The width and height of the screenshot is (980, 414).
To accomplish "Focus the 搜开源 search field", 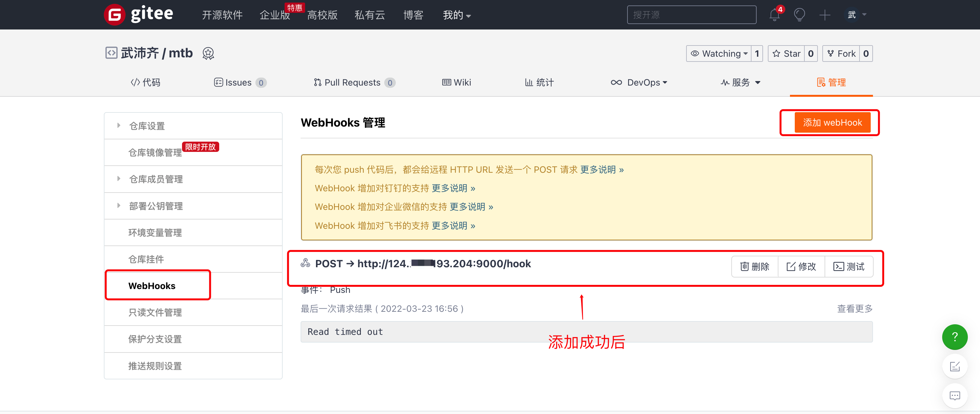I will pos(691,15).
